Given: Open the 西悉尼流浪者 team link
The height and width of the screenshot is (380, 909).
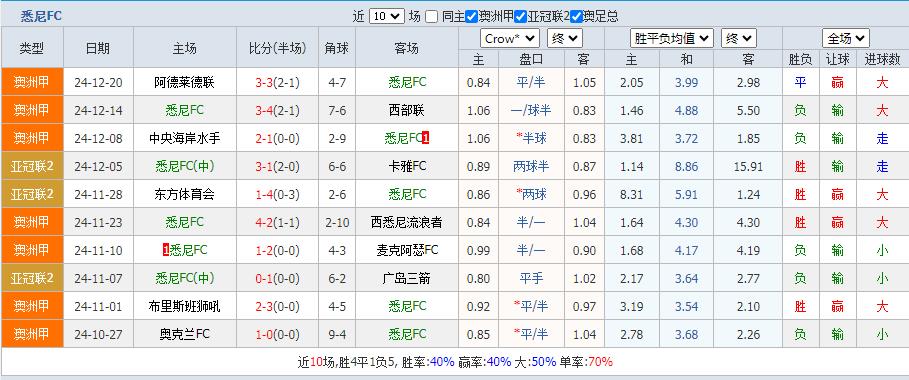Looking at the screenshot, I should (x=407, y=222).
